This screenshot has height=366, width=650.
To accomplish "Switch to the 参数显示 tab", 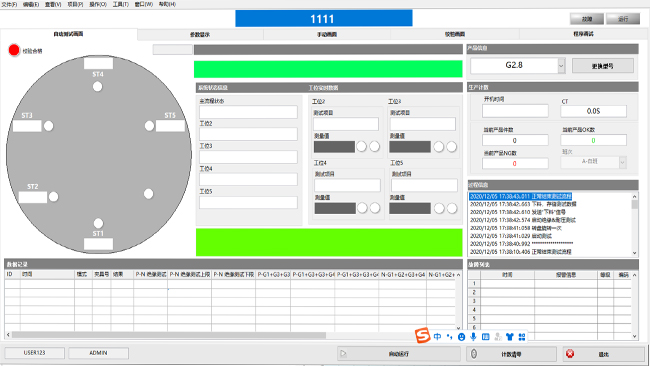I will pyautogui.click(x=200, y=34).
